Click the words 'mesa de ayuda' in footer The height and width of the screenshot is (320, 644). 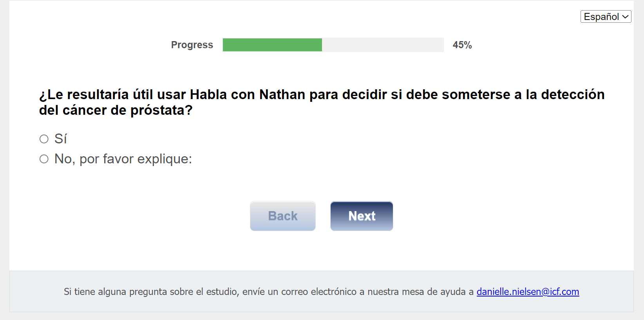(x=434, y=292)
